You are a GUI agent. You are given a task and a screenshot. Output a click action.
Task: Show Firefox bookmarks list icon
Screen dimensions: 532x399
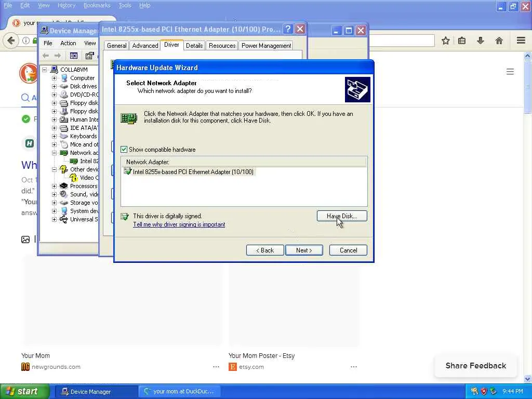tap(462, 41)
